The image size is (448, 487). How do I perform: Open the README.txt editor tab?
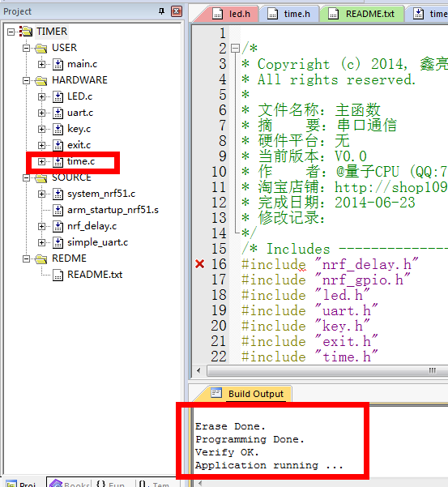click(362, 14)
